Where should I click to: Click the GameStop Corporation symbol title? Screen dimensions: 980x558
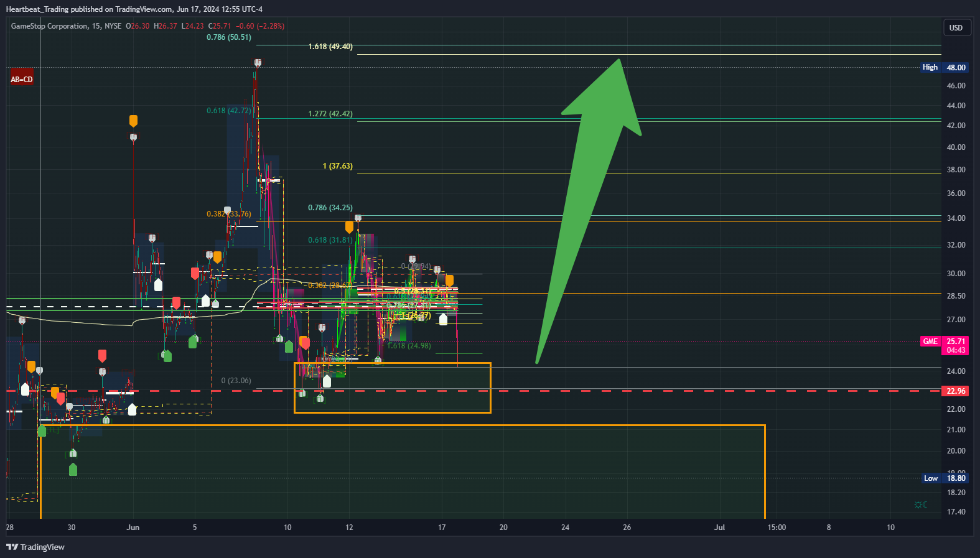(50, 26)
